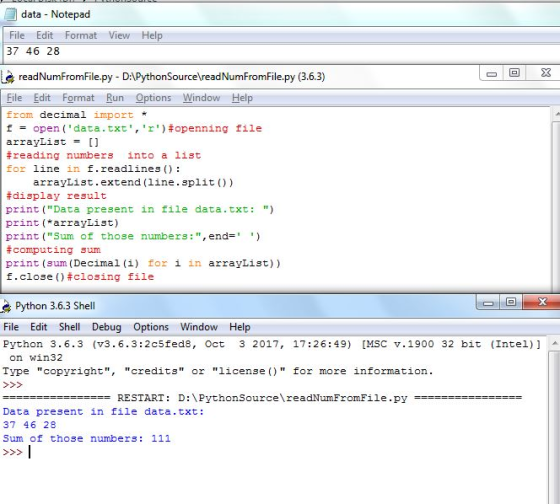Screen dimensions: 560x504
Task: Open the Edit menu in Notepad
Action: tap(44, 35)
